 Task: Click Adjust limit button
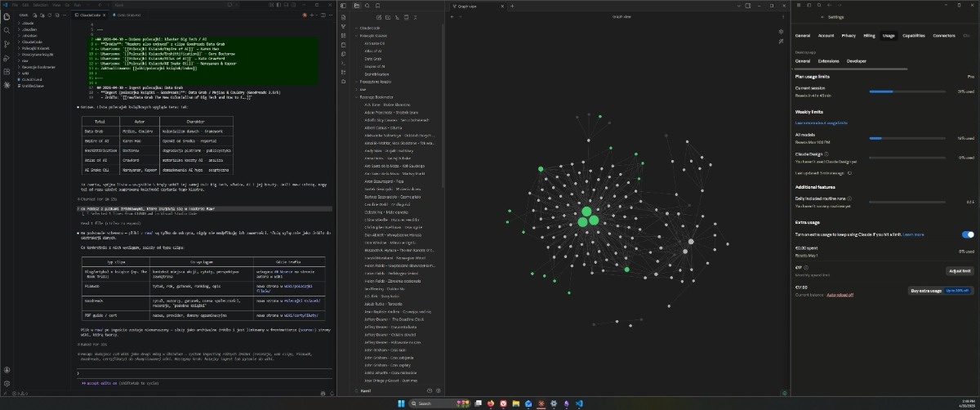coord(960,270)
